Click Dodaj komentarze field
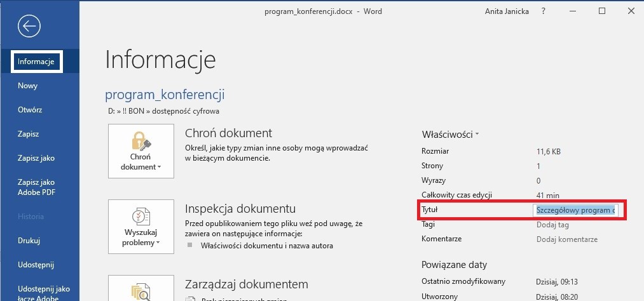This screenshot has width=644, height=301. [x=567, y=239]
